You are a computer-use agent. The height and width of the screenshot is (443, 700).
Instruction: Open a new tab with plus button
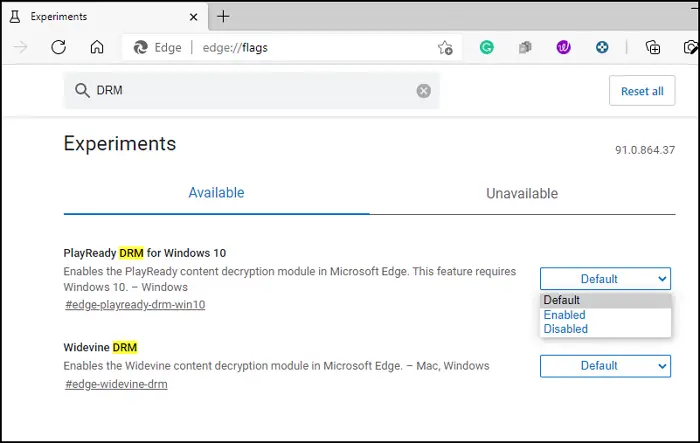(223, 17)
